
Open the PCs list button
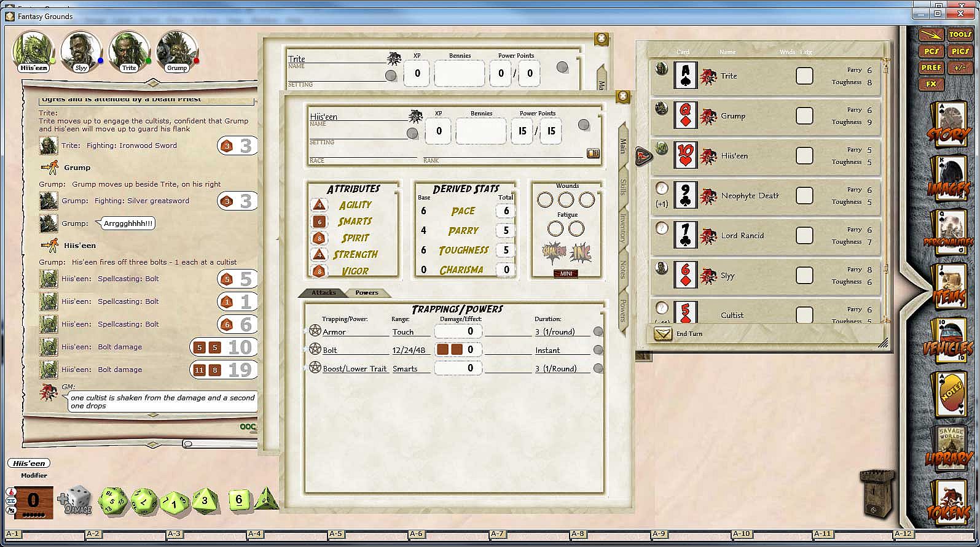pyautogui.click(x=931, y=51)
